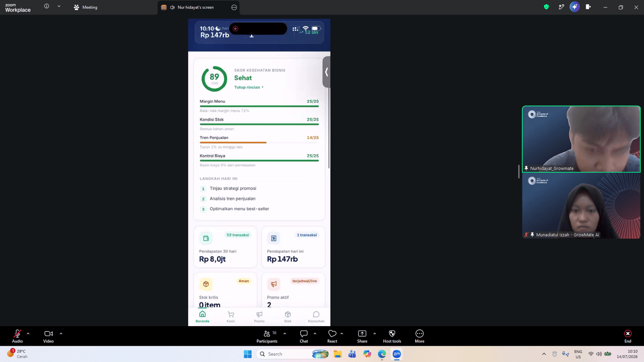Click the Kondisi Stok progress bar
644x362 pixels.
coord(259,124)
